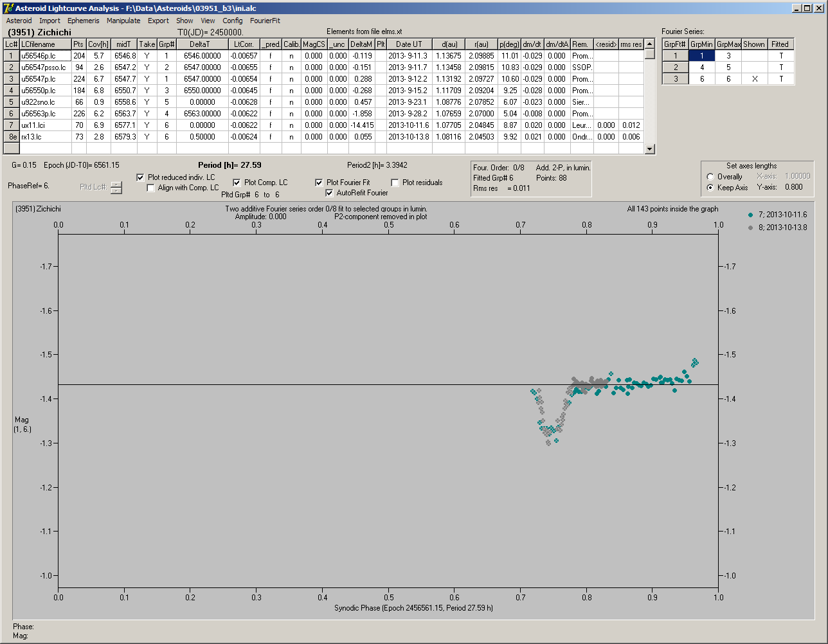This screenshot has height=644, width=828.
Task: Open the Show menu
Action: (184, 21)
